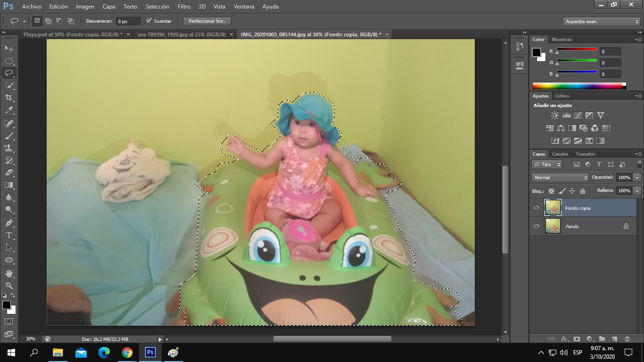Screen dimensions: 644x362
Task: Open layer styles fx menu
Action: [564, 338]
